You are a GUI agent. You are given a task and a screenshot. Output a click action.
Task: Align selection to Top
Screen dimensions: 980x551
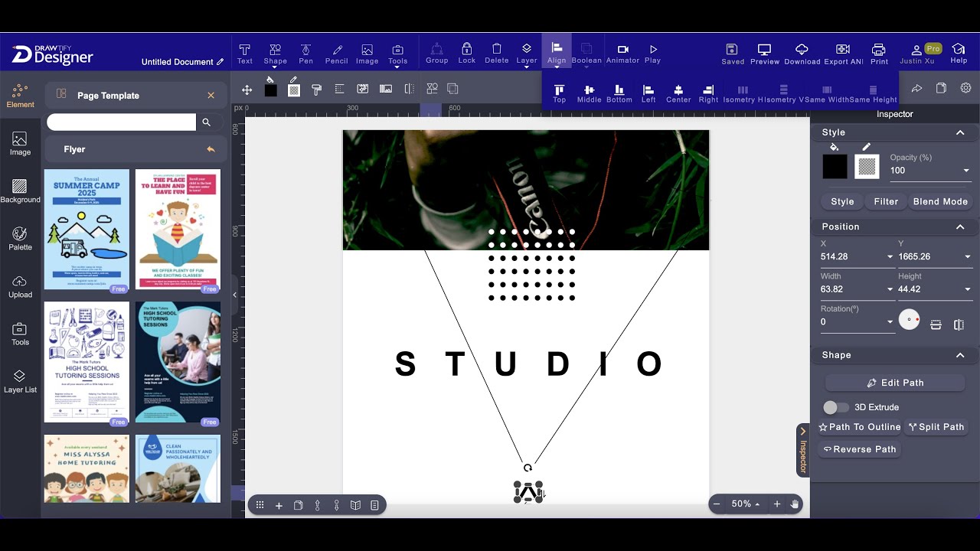point(559,94)
